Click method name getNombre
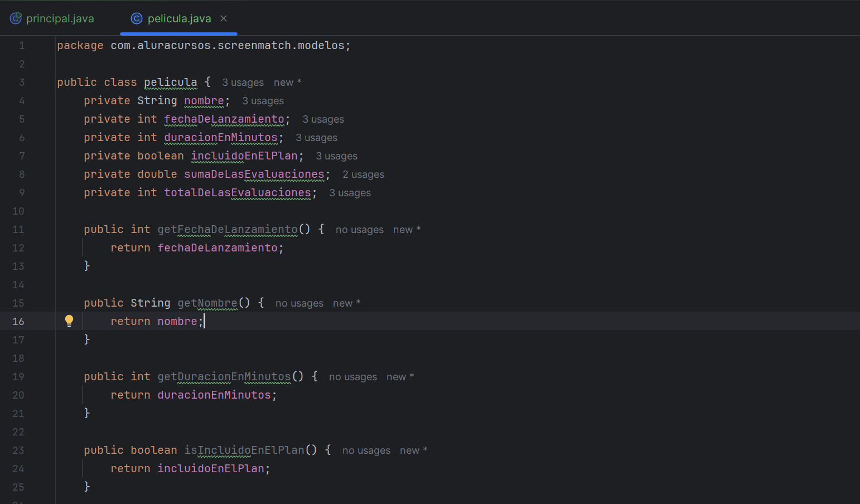Viewport: 860px width, 504px height. tap(207, 303)
